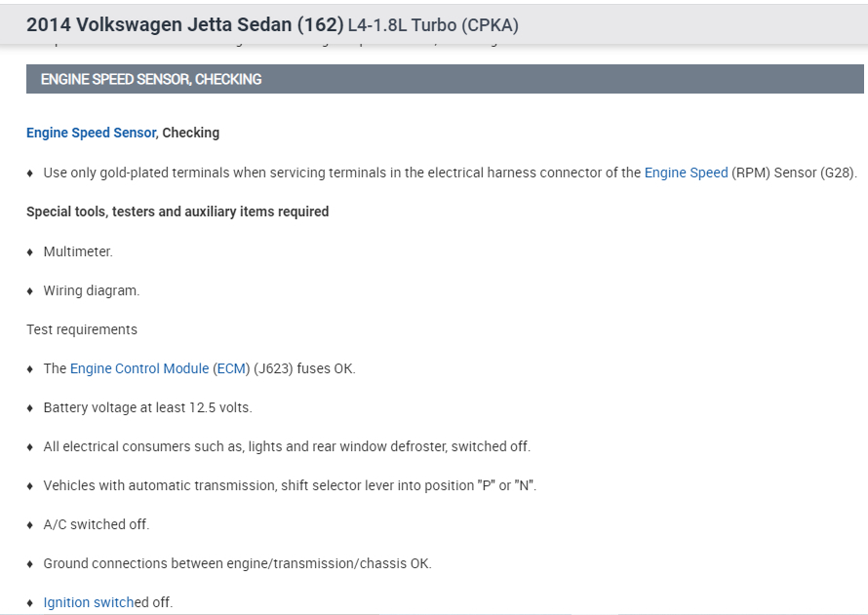Click the Battery voltage 12.5 volts line
This screenshot has height=615, width=868.
(147, 407)
